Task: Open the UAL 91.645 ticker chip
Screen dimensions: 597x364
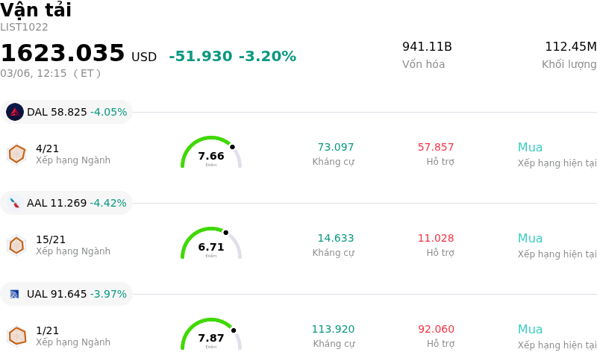Action: tap(67, 294)
